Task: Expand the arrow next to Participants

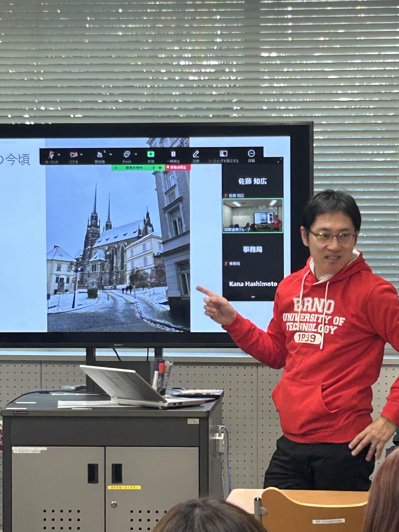Action: click(110, 154)
